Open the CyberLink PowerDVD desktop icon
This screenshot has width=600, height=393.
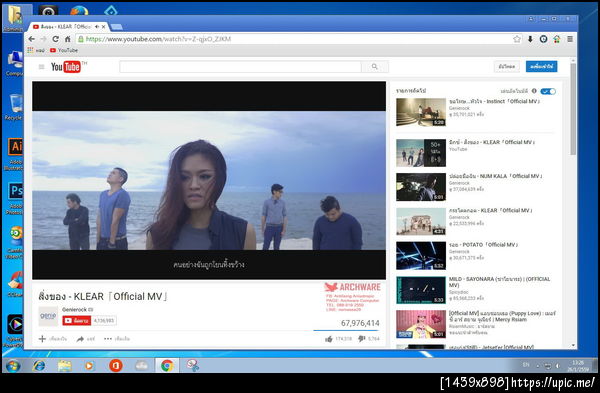pyautogui.click(x=15, y=331)
